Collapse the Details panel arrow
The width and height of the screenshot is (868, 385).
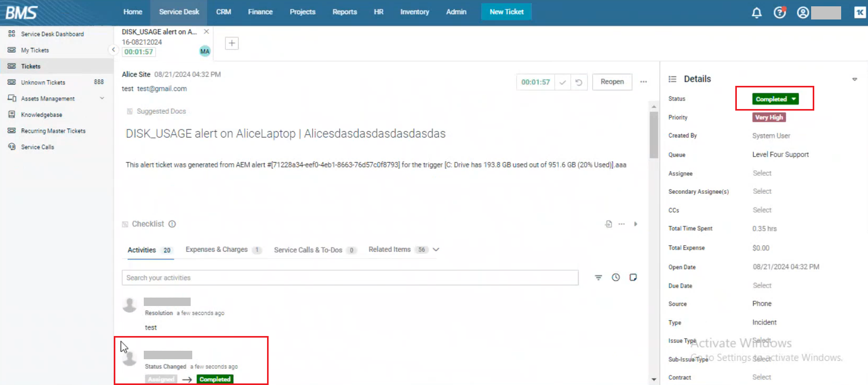click(854, 79)
